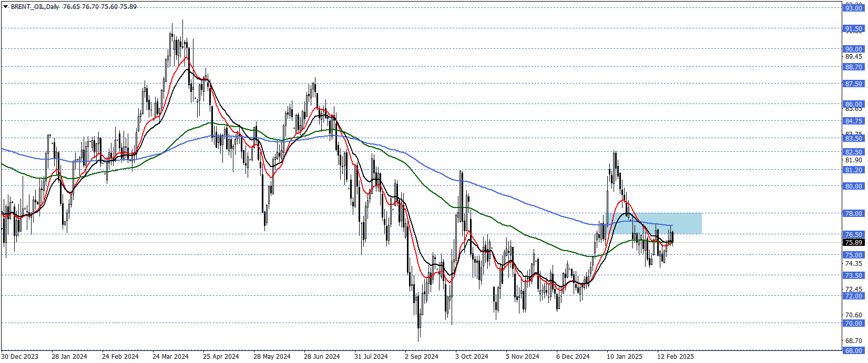Viewport: 868px width, 363px height.
Task: Click the 24 Feb 2024 date label
Action: [120, 356]
